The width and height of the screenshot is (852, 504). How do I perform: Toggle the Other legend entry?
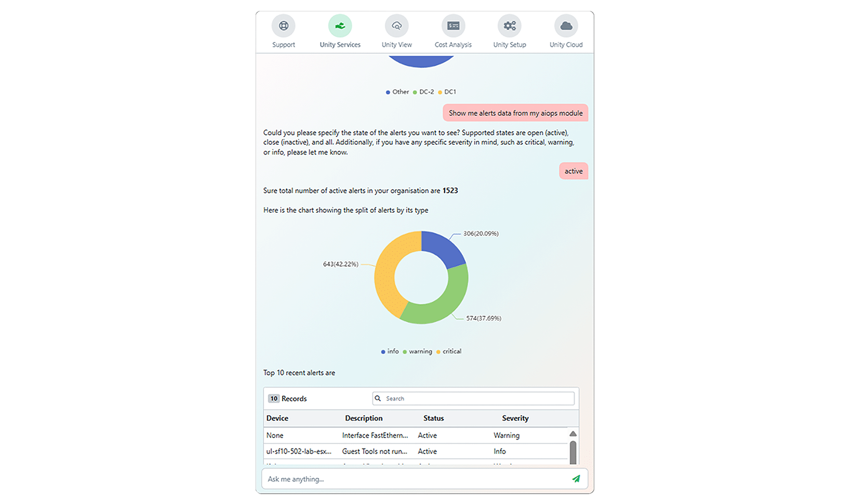point(397,92)
